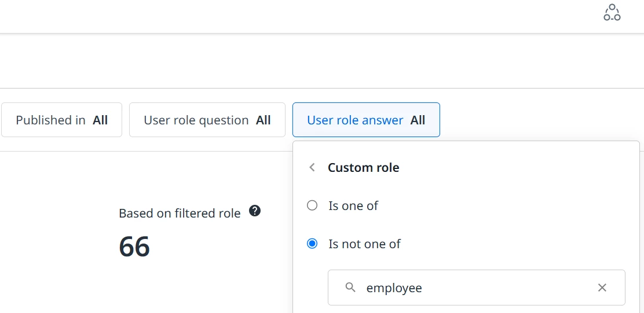Screen dimensions: 644x313
Task: Open the Published in filter dropdown
Action: pyautogui.click(x=61, y=120)
